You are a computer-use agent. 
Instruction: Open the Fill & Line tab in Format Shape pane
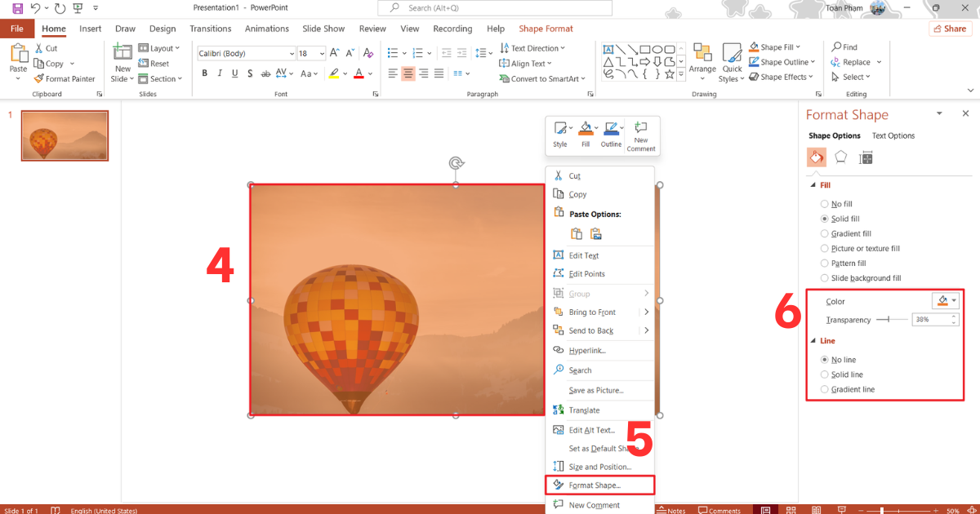click(816, 157)
